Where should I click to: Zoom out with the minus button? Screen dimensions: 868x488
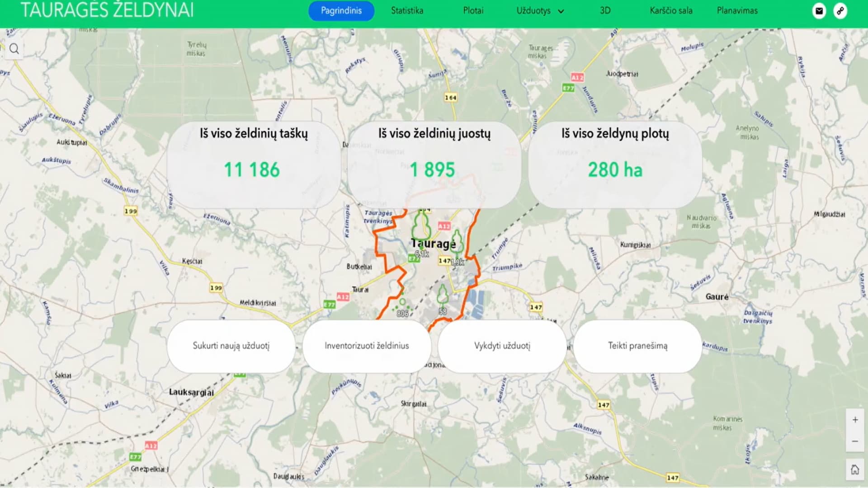coord(855,441)
